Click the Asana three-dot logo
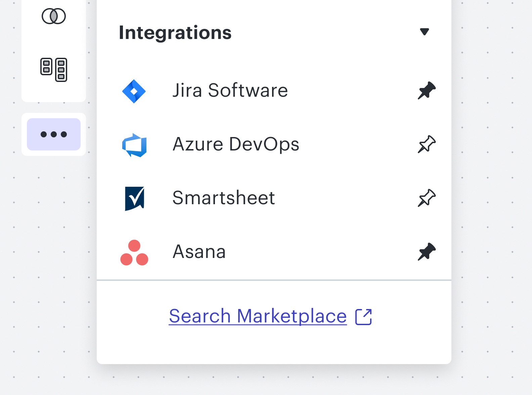 [x=134, y=253]
